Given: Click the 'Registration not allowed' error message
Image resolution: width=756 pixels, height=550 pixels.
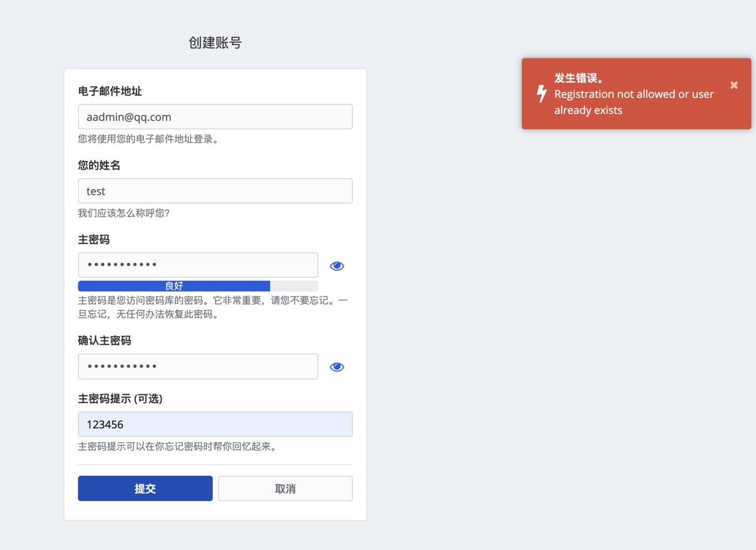Looking at the screenshot, I should [633, 102].
